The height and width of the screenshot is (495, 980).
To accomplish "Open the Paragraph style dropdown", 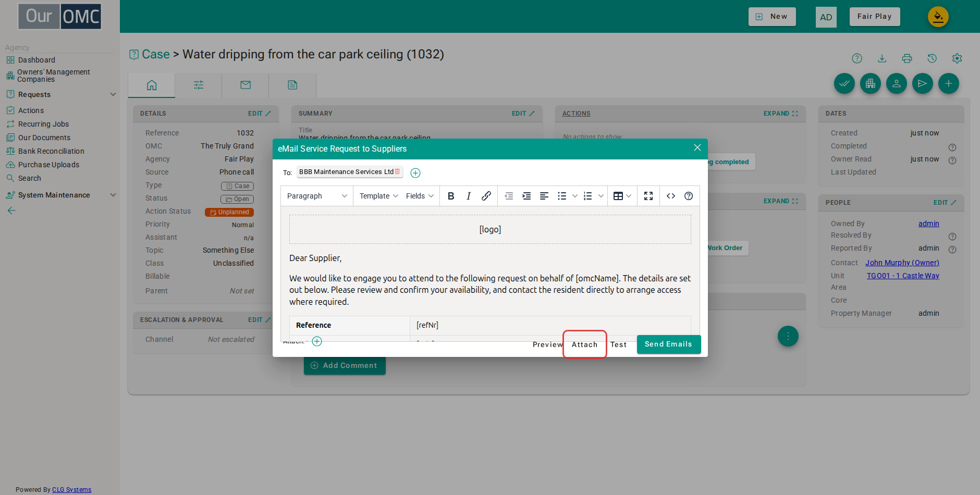I will [x=317, y=196].
